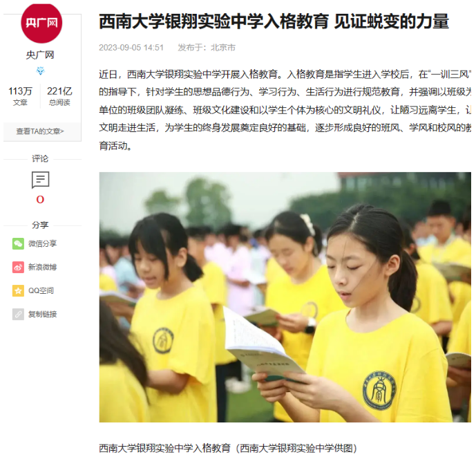The image size is (476, 457).
Task: Click the red Sina Weibo icon
Action: click(x=18, y=268)
